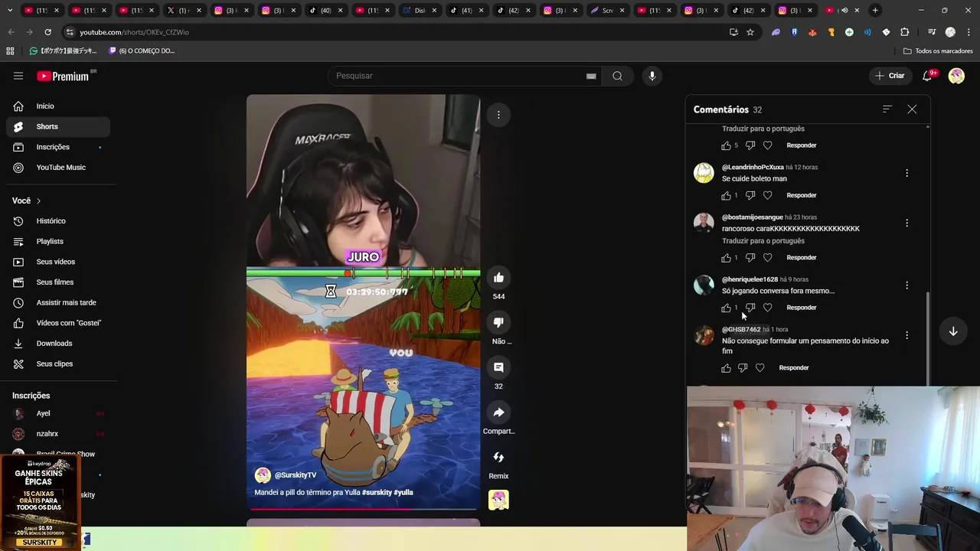Reload the page in browser
This screenshot has height=551, width=980.
coord(47,32)
